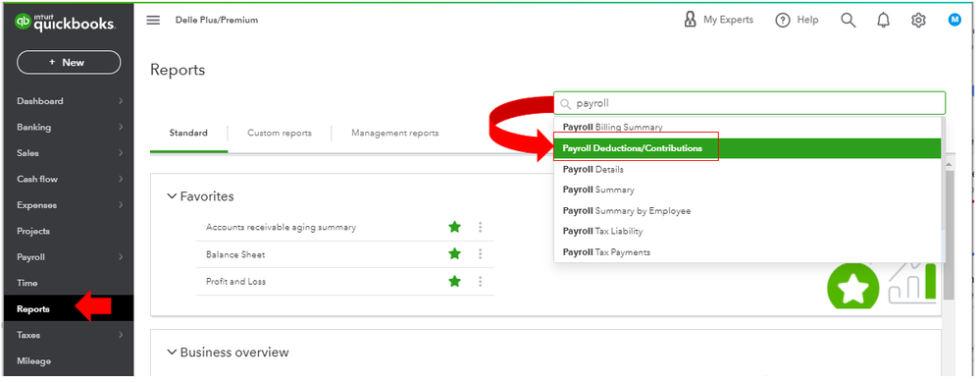980x382 pixels.
Task: Click the + New button
Action: pyautogui.click(x=69, y=63)
